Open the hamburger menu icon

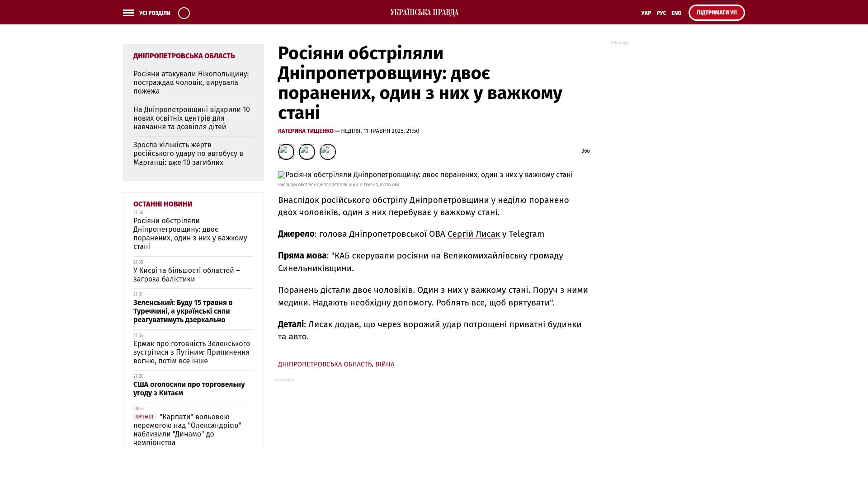click(128, 13)
